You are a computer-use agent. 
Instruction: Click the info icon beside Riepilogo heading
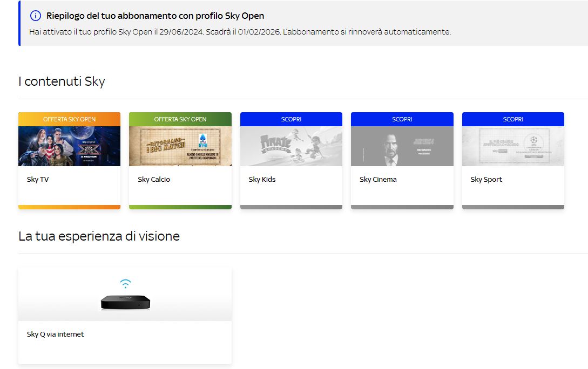pos(35,16)
